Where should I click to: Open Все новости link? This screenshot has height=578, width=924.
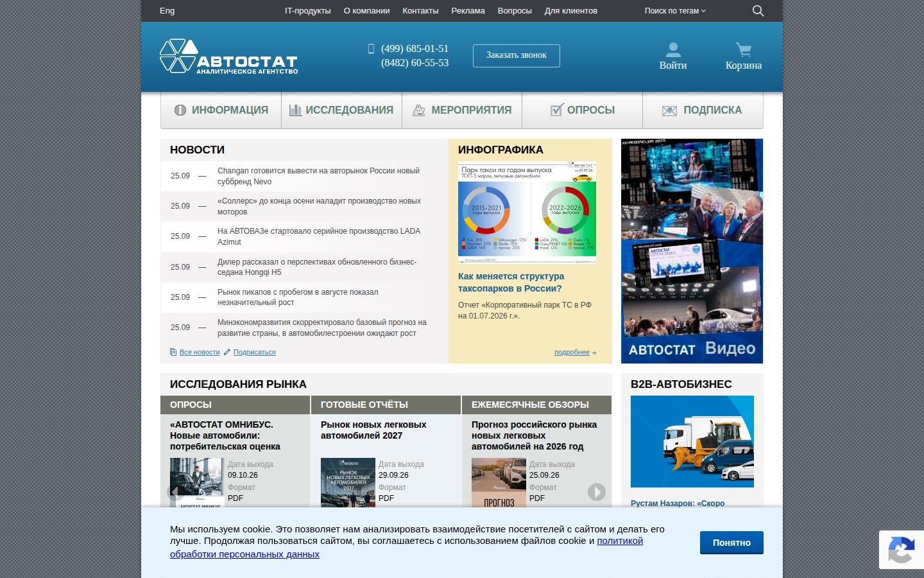coord(200,352)
